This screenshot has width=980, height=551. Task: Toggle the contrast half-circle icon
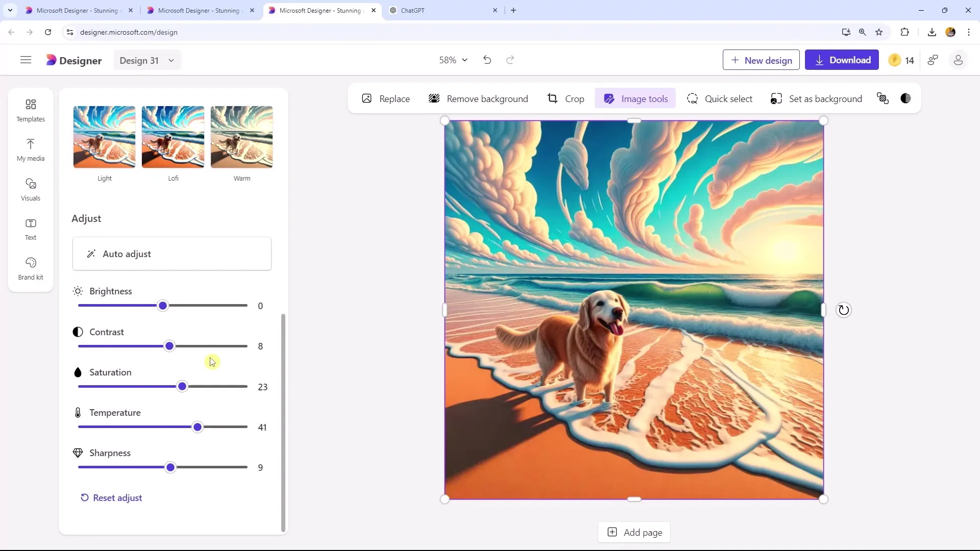[x=78, y=332]
